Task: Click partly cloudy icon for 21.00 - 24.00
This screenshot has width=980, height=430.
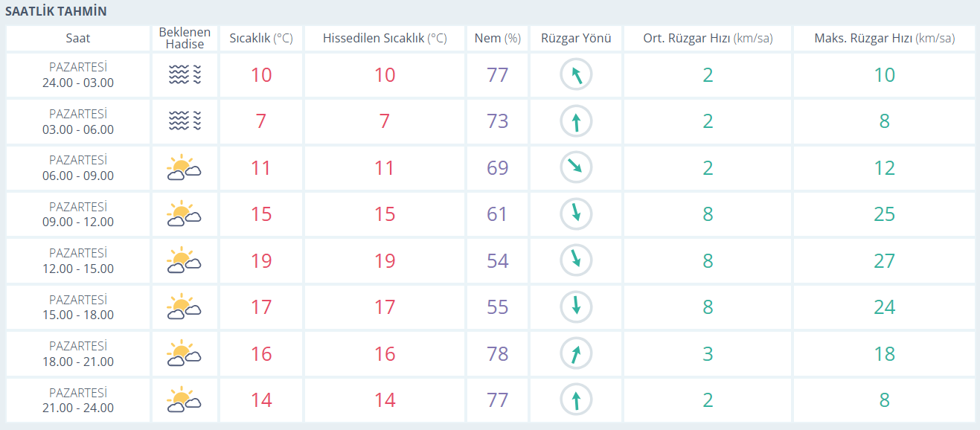Action: pyautogui.click(x=185, y=399)
